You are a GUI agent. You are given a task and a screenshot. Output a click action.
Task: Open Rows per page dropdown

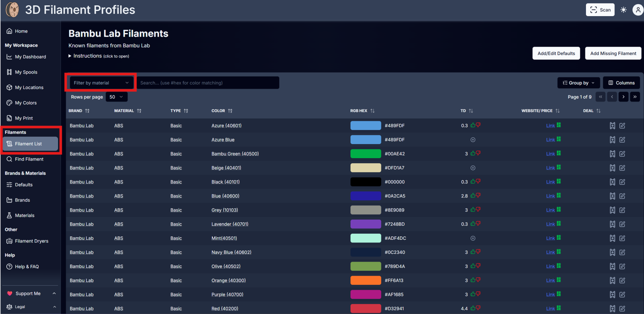coord(116,97)
